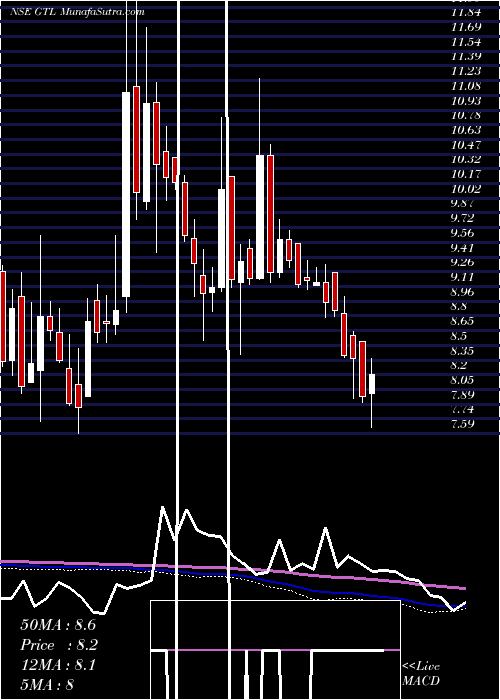Select the 11.08 price level

pos(466,86)
